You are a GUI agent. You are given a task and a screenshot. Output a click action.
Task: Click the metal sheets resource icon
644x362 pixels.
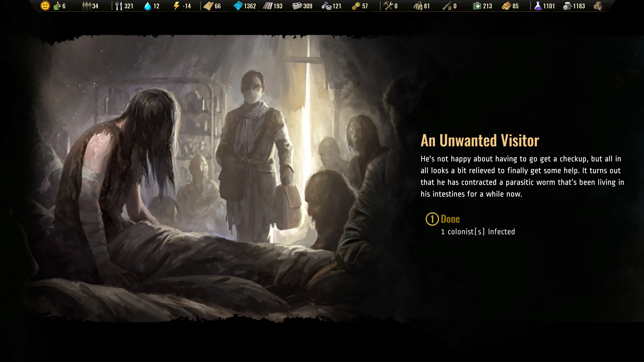pyautogui.click(x=267, y=6)
